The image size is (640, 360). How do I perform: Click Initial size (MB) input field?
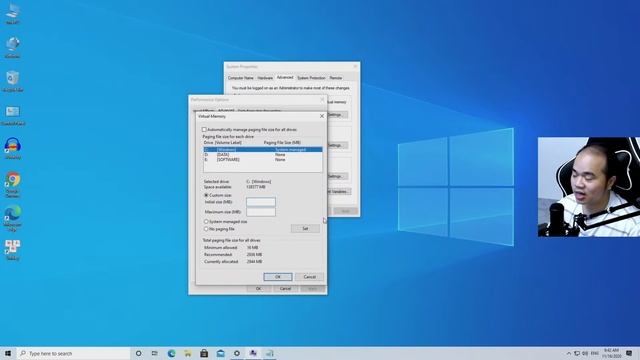click(260, 202)
